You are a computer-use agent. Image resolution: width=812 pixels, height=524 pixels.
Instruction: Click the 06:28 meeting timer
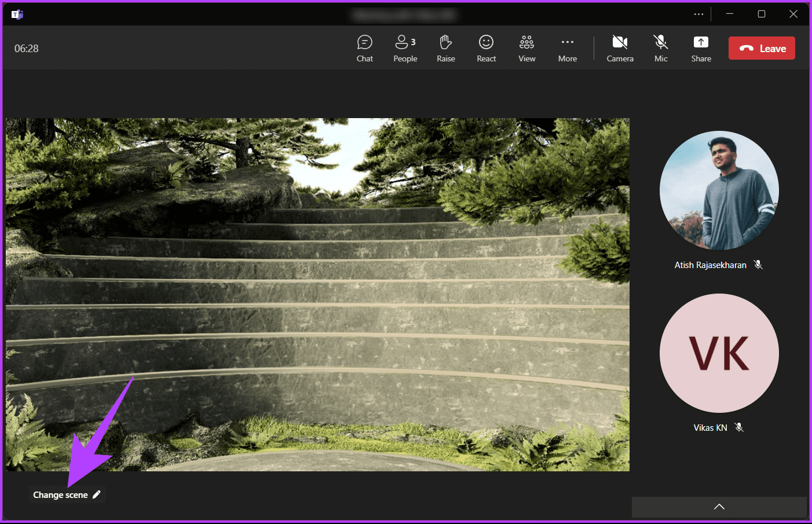[x=27, y=49]
